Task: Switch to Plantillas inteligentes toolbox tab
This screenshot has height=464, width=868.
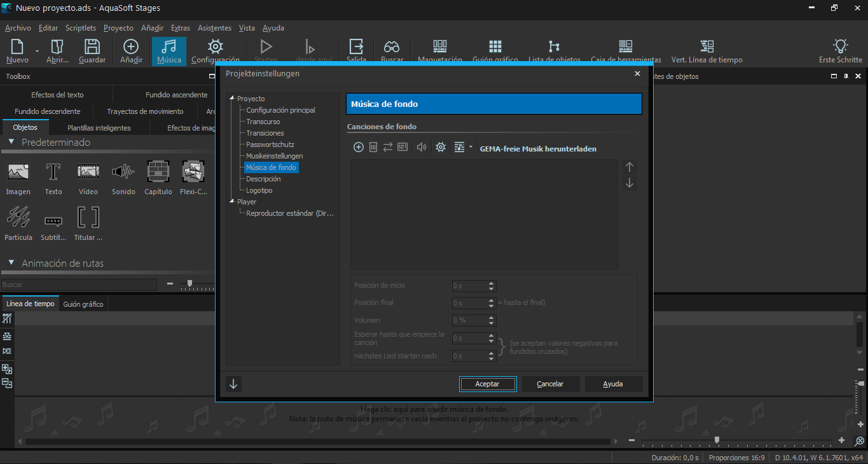Action: coord(99,128)
